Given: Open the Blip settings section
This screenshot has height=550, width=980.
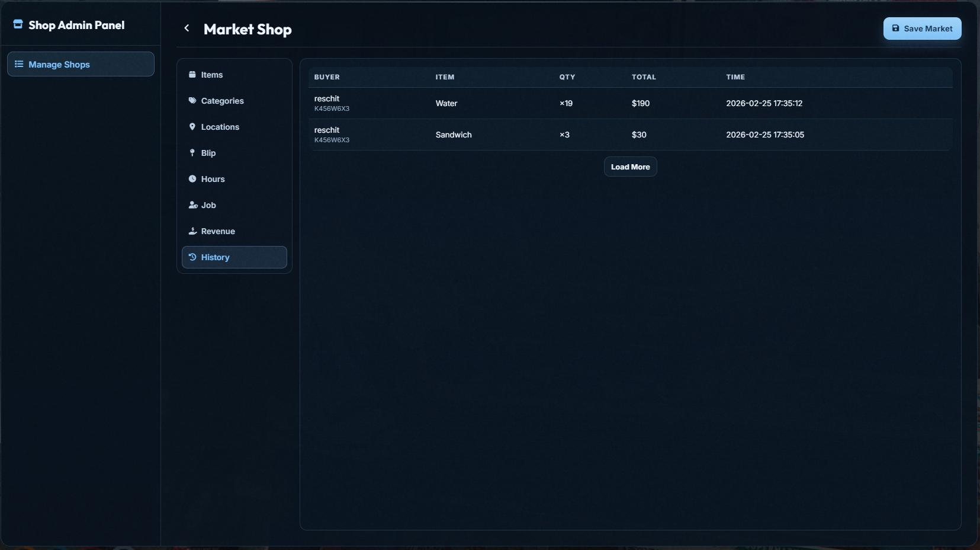Looking at the screenshot, I should (x=234, y=153).
